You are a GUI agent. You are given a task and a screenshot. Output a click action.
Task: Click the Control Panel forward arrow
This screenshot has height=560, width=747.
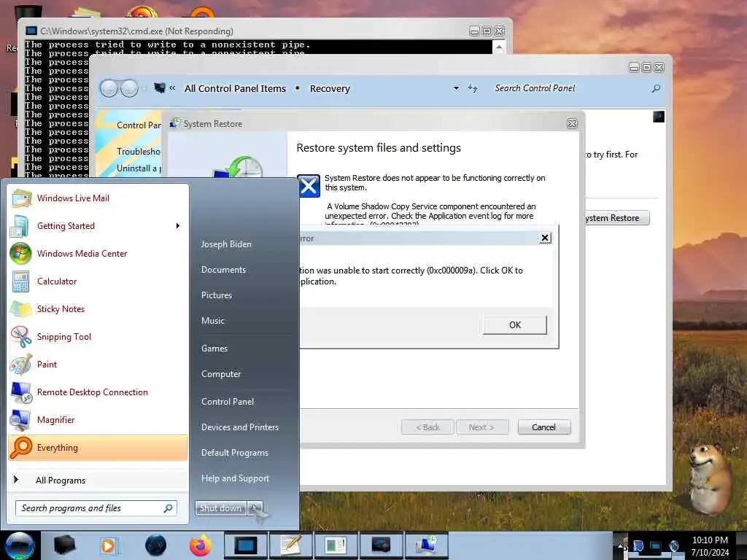pyautogui.click(x=129, y=88)
